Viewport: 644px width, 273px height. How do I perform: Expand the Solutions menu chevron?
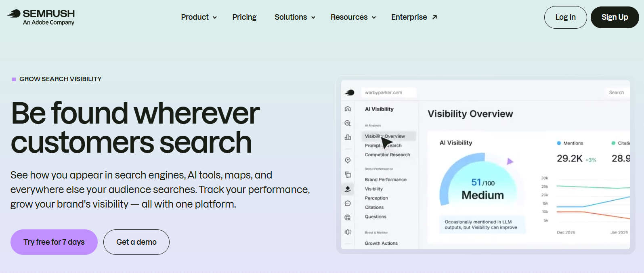(x=313, y=17)
